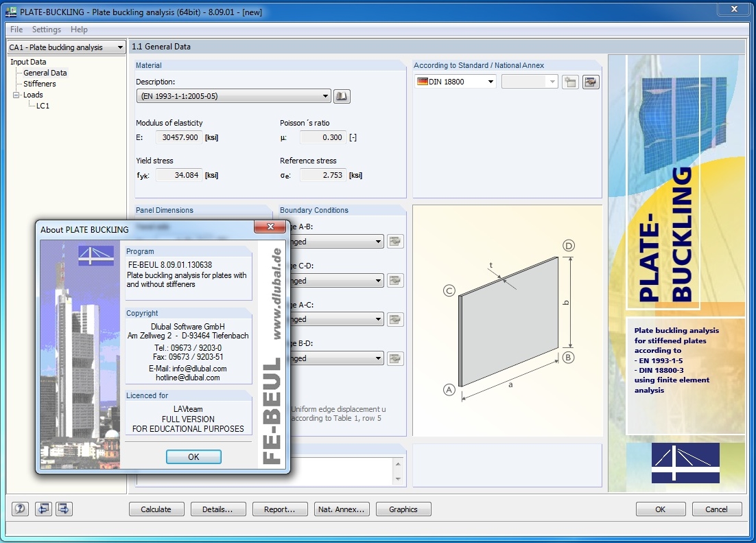Screen dimensions: 756x543
Task: Open the edge C-D boundary condition dropdown
Action: click(337, 281)
